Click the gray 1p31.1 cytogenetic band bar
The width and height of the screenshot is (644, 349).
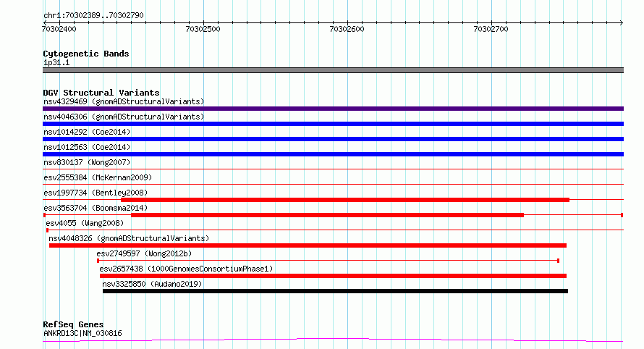[x=333, y=70]
